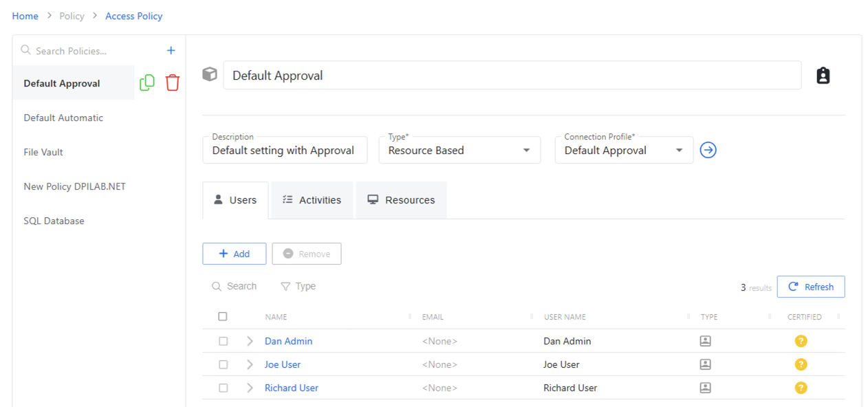Open the Type dropdown showing Resource Based
868x407 pixels.
[459, 151]
